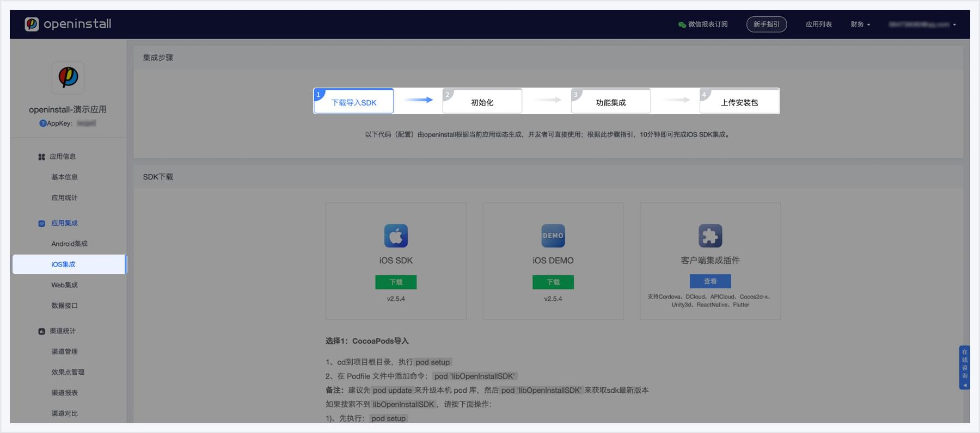Click the AppKey help question icon
The height and width of the screenshot is (433, 980).
(42, 123)
